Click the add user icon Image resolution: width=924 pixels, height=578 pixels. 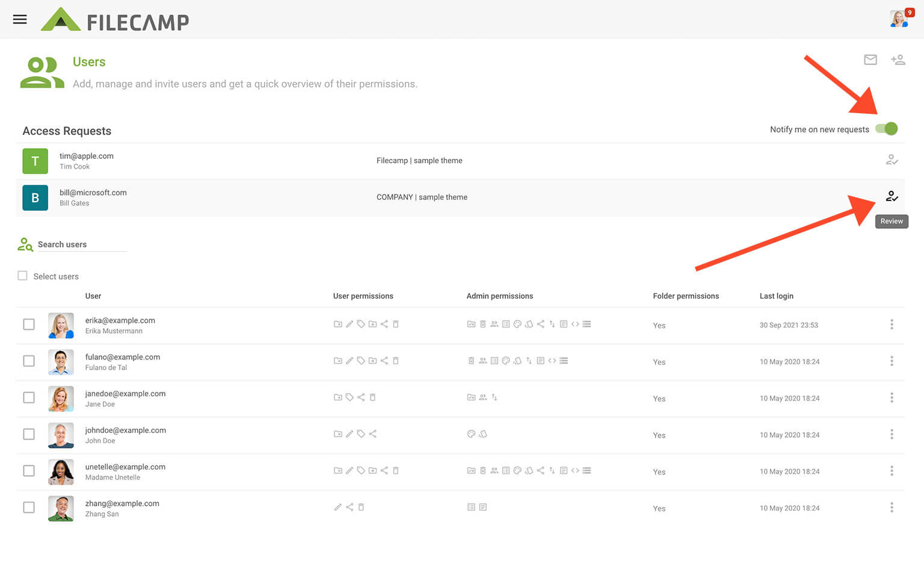point(898,60)
